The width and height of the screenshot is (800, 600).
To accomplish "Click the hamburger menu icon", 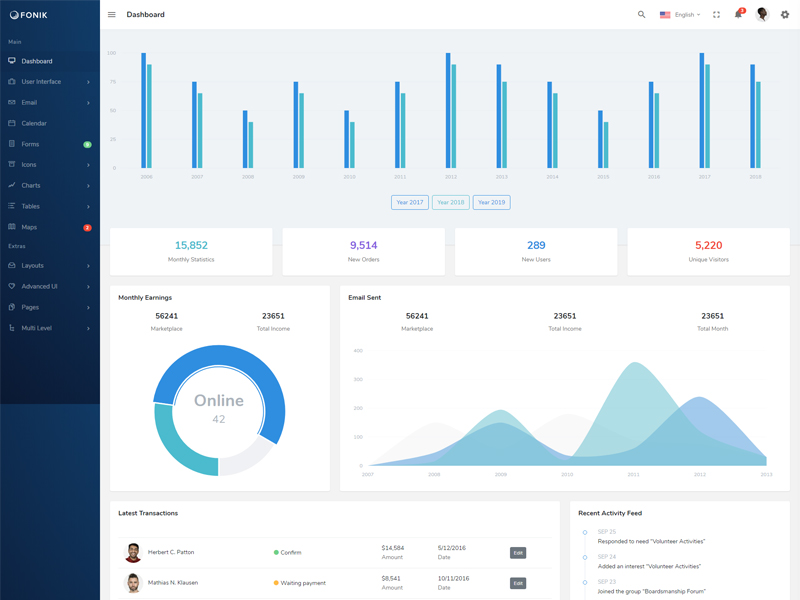I will [112, 15].
